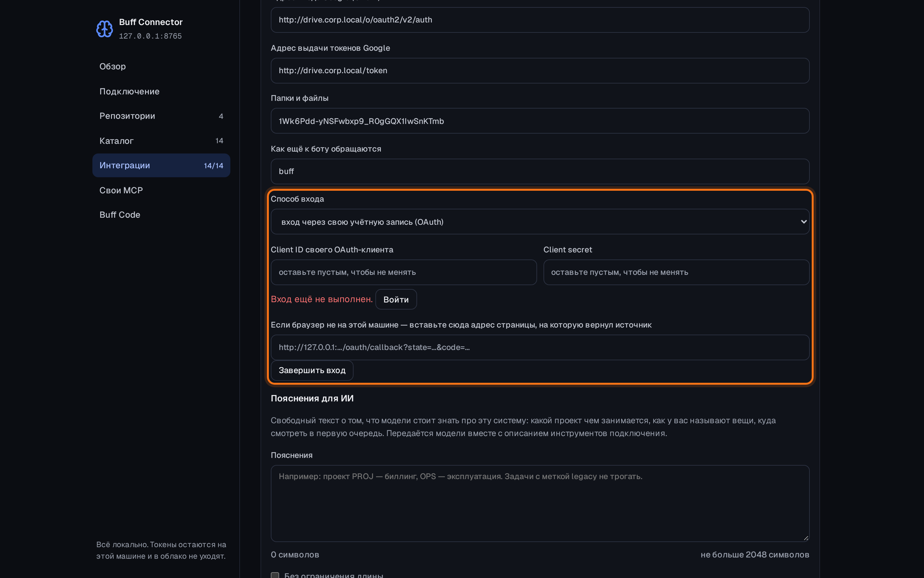Focus the Адрес выдачи токенов Google field
Image resolution: width=924 pixels, height=578 pixels.
point(540,71)
